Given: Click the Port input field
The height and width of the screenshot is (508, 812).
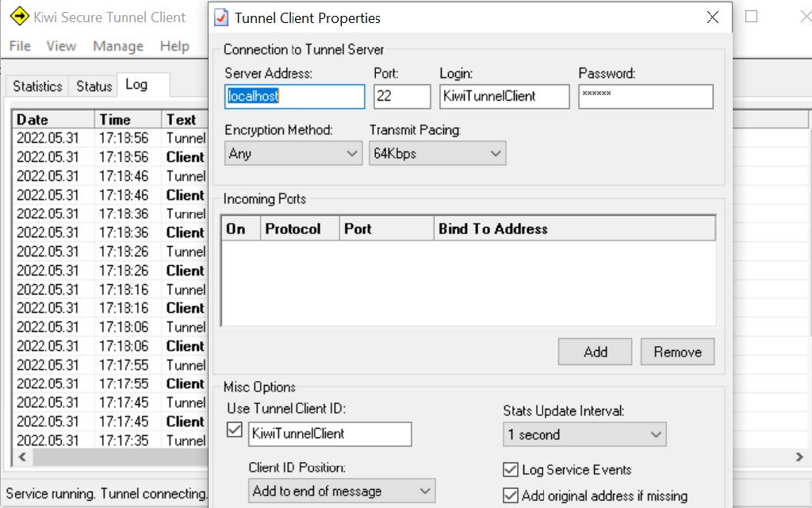Looking at the screenshot, I should [x=402, y=96].
